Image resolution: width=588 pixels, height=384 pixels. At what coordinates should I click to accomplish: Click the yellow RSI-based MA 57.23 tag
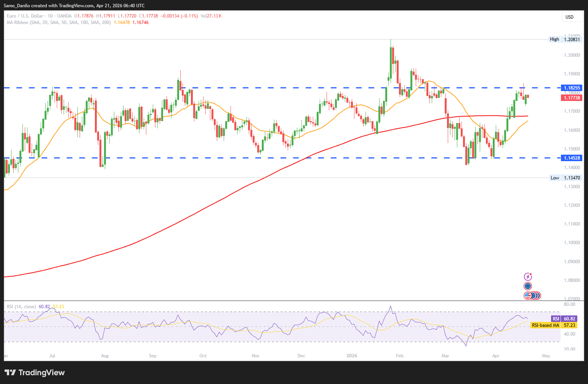click(554, 325)
